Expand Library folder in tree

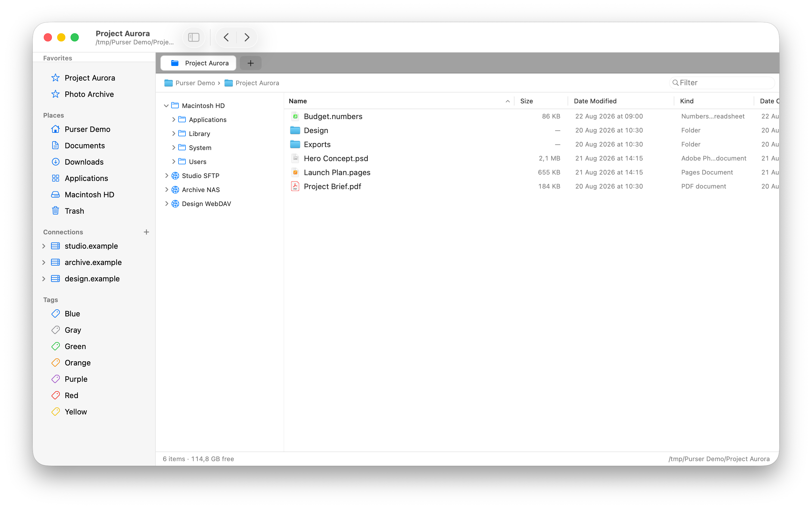(x=174, y=134)
